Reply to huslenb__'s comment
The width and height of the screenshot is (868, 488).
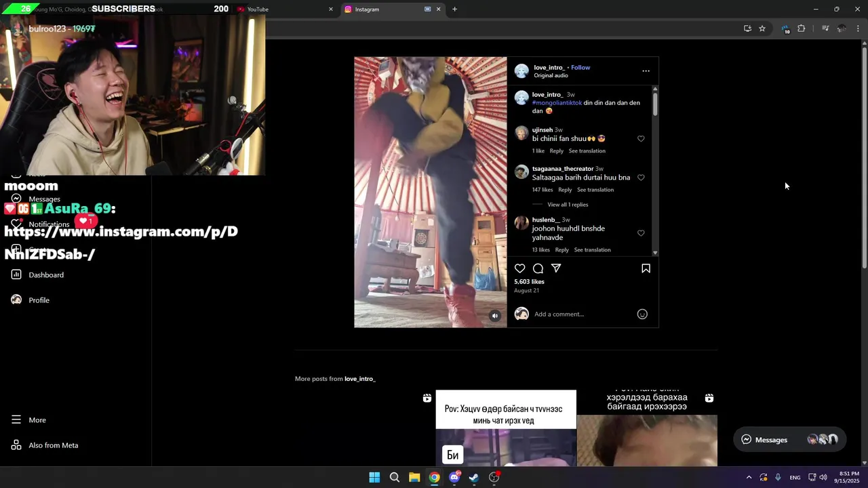562,250
